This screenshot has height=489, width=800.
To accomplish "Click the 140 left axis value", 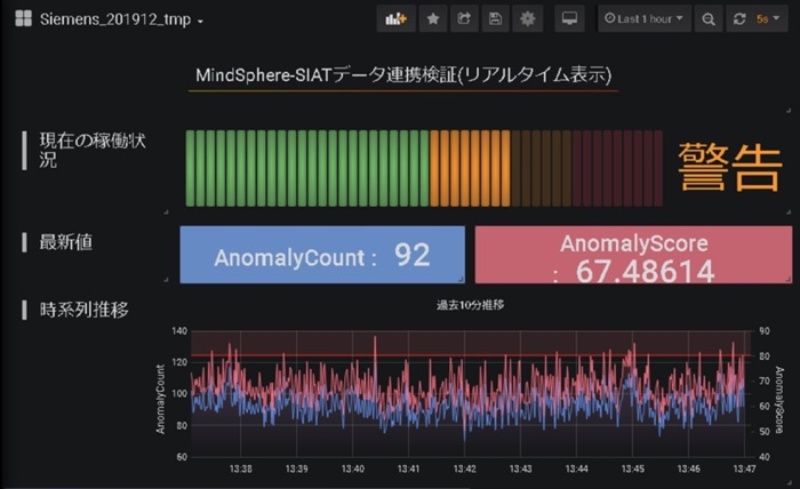I will pos(179,331).
